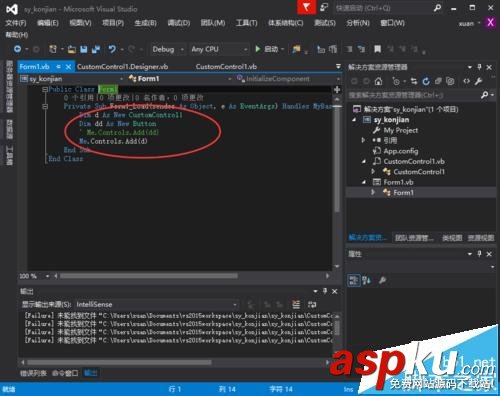Open the 文件(F) menu
500x396 pixels.
tap(16, 23)
